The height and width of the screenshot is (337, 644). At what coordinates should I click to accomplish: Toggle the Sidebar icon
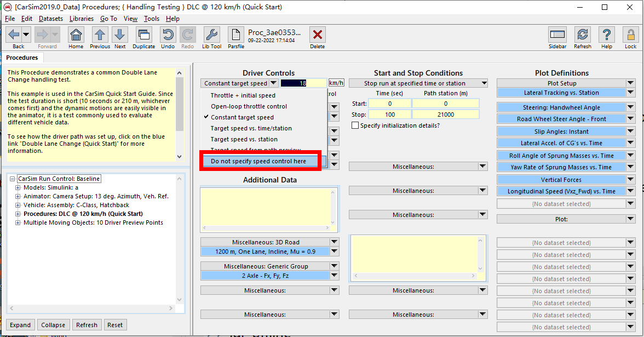(x=557, y=35)
